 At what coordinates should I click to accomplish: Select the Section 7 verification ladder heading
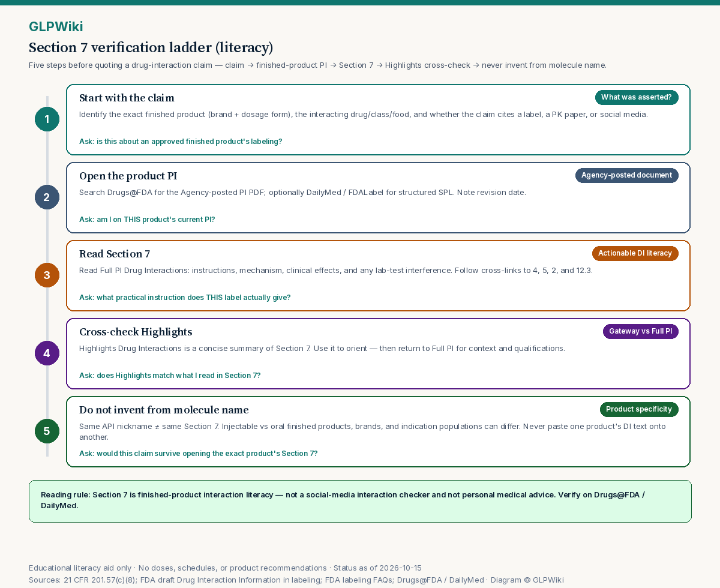click(x=151, y=47)
